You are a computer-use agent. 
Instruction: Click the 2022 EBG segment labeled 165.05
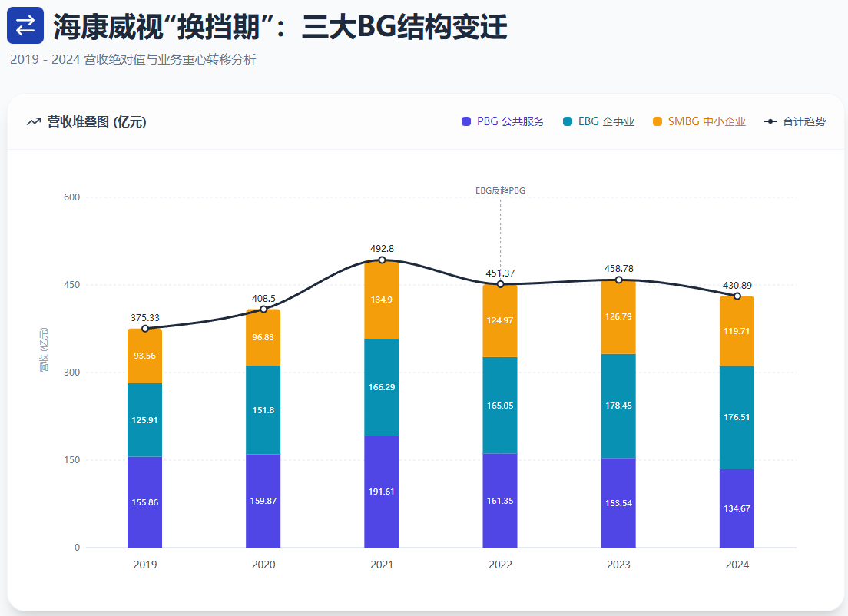click(500, 406)
